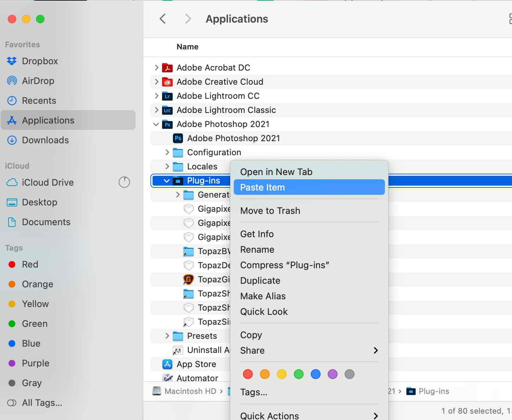Expand the Adobe Lightroom CC folder
The height and width of the screenshot is (420, 512).
click(156, 96)
